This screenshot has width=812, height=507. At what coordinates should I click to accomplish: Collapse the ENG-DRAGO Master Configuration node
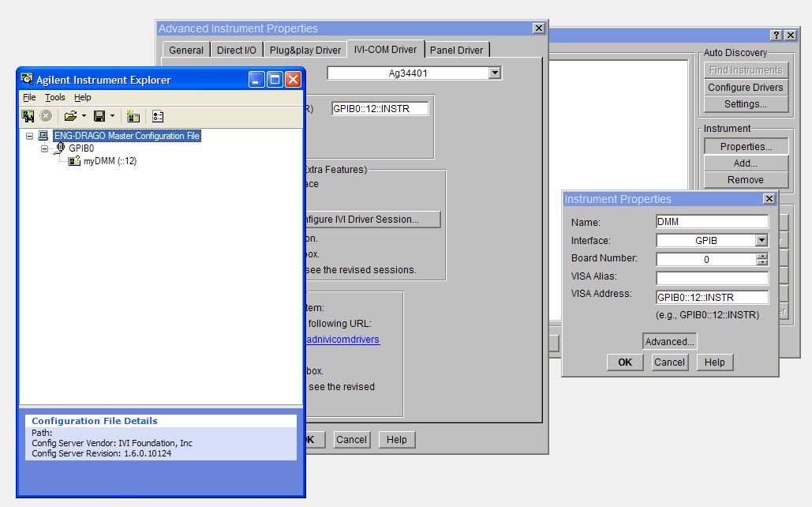[29, 136]
